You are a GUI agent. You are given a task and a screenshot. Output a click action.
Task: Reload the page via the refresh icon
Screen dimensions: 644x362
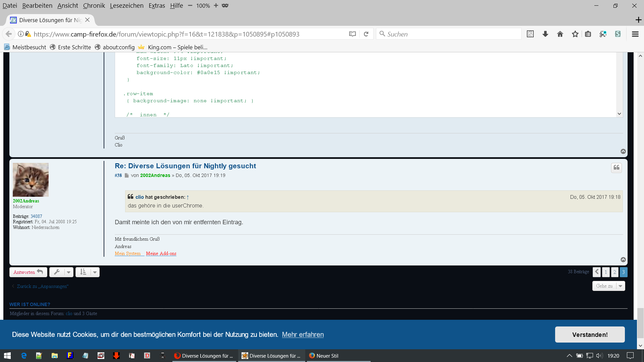pos(366,34)
